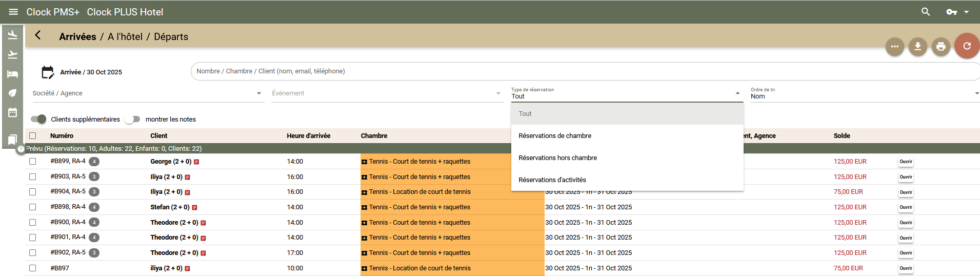Click the Solde column header
The width and height of the screenshot is (980, 276).
click(842, 136)
